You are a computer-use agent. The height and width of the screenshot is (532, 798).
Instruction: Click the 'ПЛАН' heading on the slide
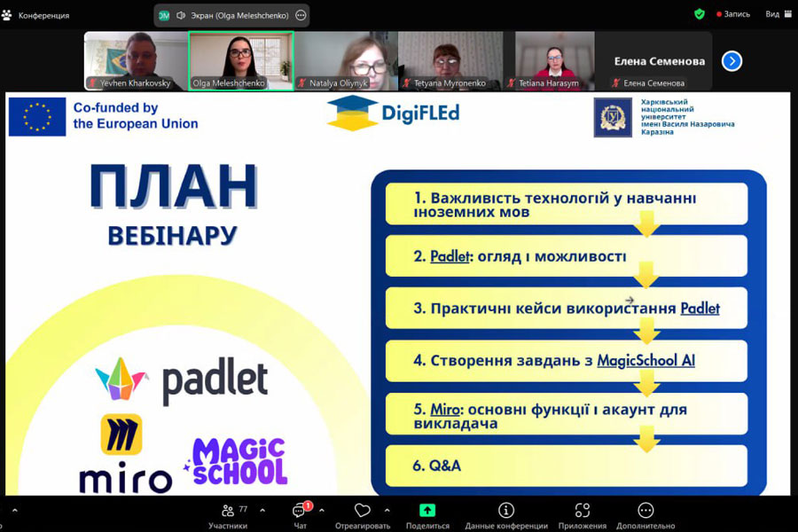click(x=174, y=186)
